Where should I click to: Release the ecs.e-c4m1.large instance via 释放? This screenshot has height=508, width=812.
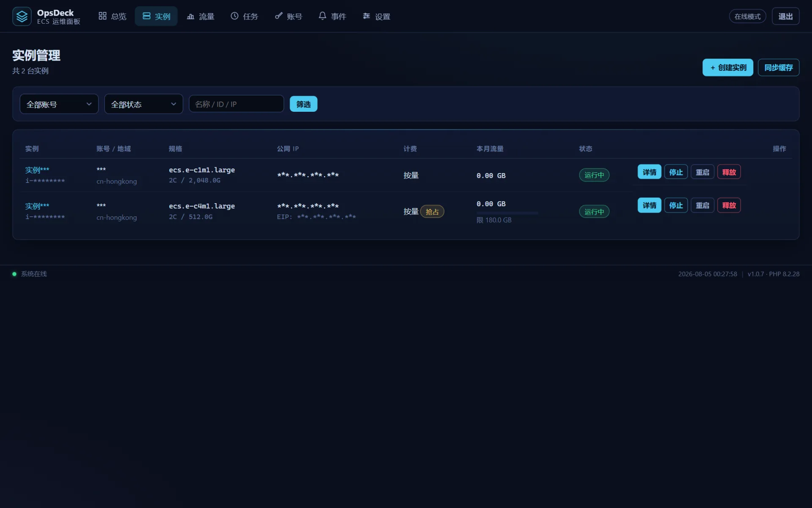point(729,205)
